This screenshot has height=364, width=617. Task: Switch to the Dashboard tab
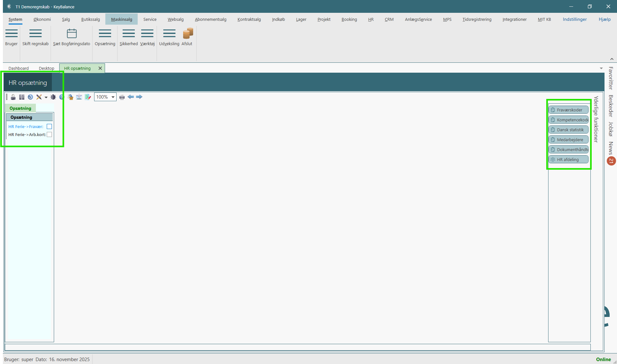pyautogui.click(x=19, y=68)
